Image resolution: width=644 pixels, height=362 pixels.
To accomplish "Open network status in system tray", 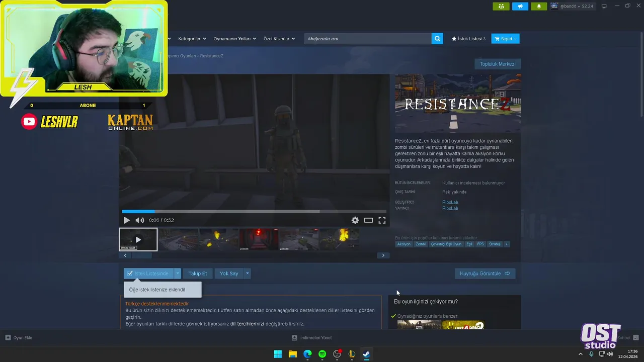I will [601, 354].
